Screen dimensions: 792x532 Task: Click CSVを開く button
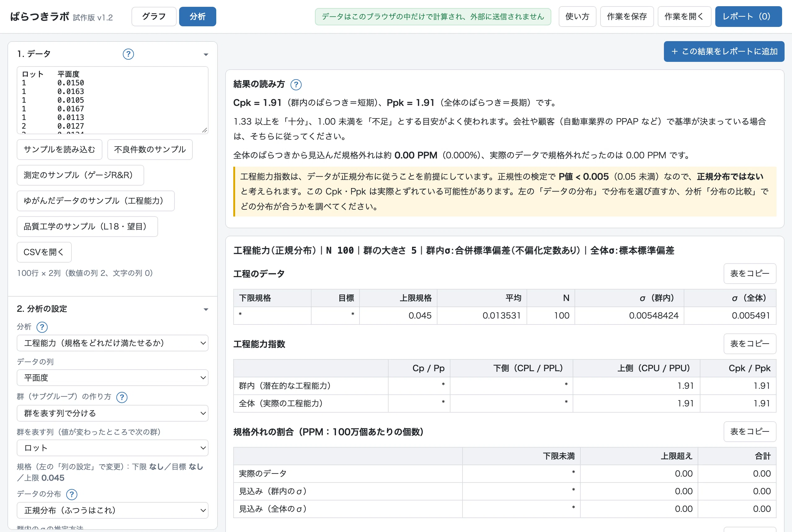(x=44, y=252)
